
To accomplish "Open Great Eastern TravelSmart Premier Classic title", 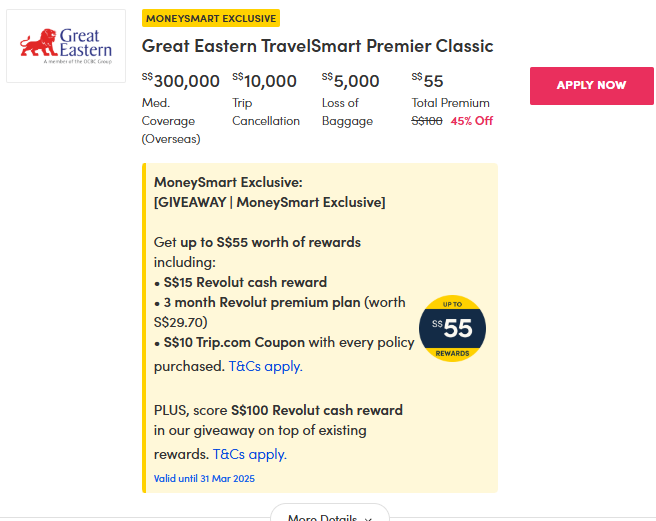I will (x=317, y=46).
